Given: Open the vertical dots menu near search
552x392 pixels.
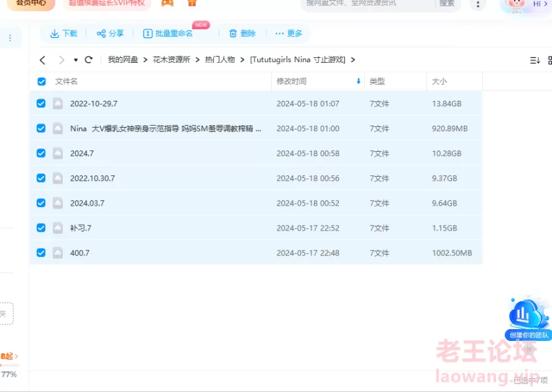Looking at the screenshot, I should (x=477, y=4).
